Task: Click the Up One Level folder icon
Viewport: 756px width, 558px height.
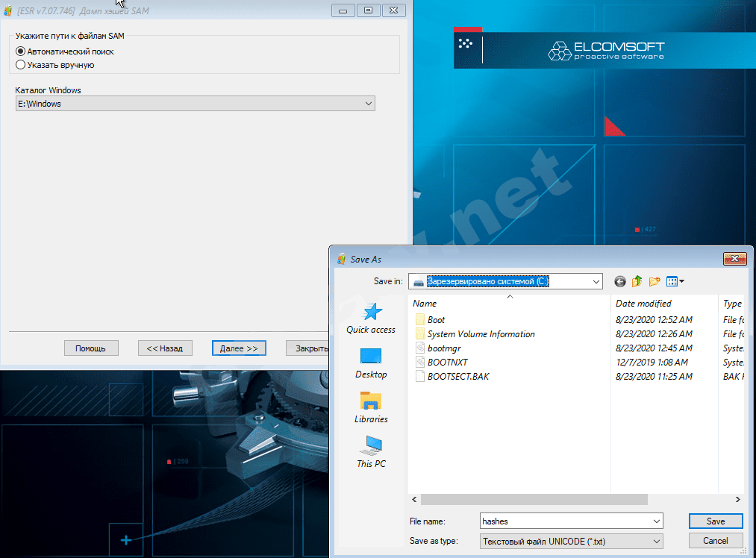Action: pyautogui.click(x=637, y=281)
